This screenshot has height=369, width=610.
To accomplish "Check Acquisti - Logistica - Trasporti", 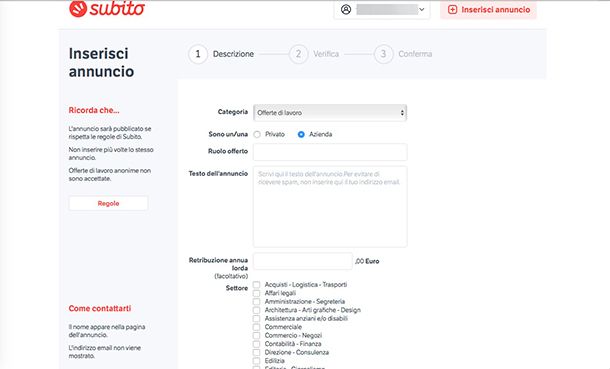I will click(256, 285).
